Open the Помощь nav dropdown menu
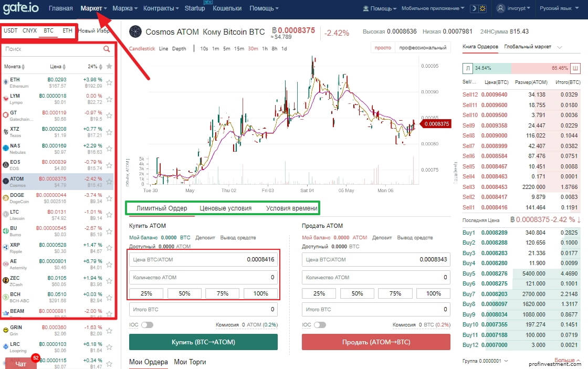This screenshot has height=369, width=588. tap(264, 8)
